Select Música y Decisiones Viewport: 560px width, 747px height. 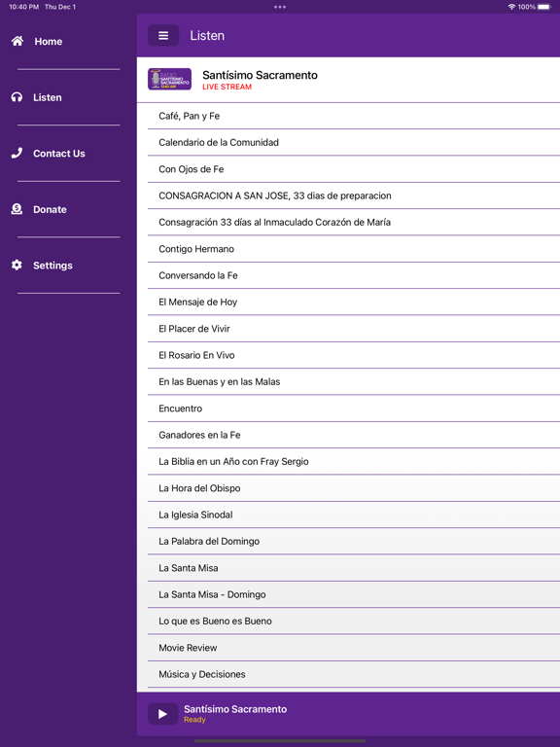(354, 674)
